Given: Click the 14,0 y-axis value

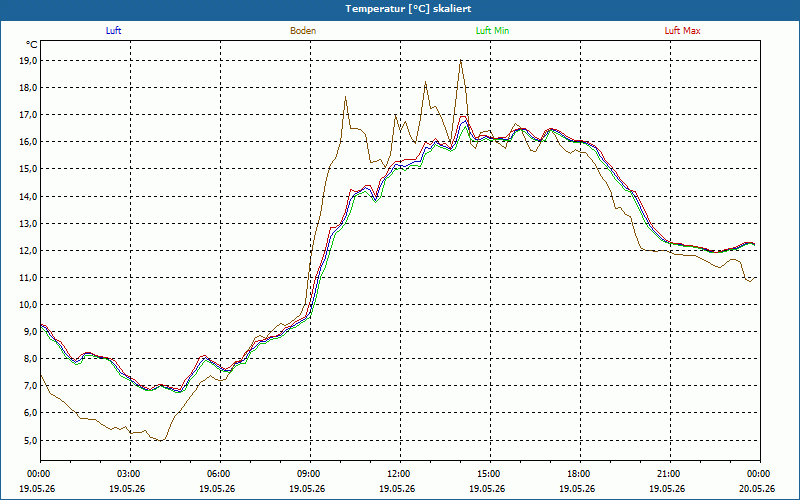Looking at the screenshot, I should coord(28,196).
